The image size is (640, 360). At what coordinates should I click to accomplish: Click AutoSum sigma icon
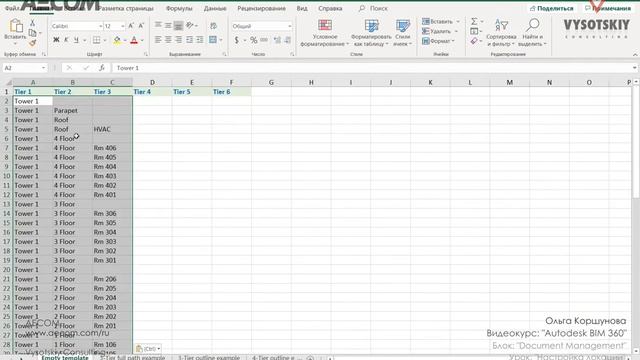click(474, 21)
